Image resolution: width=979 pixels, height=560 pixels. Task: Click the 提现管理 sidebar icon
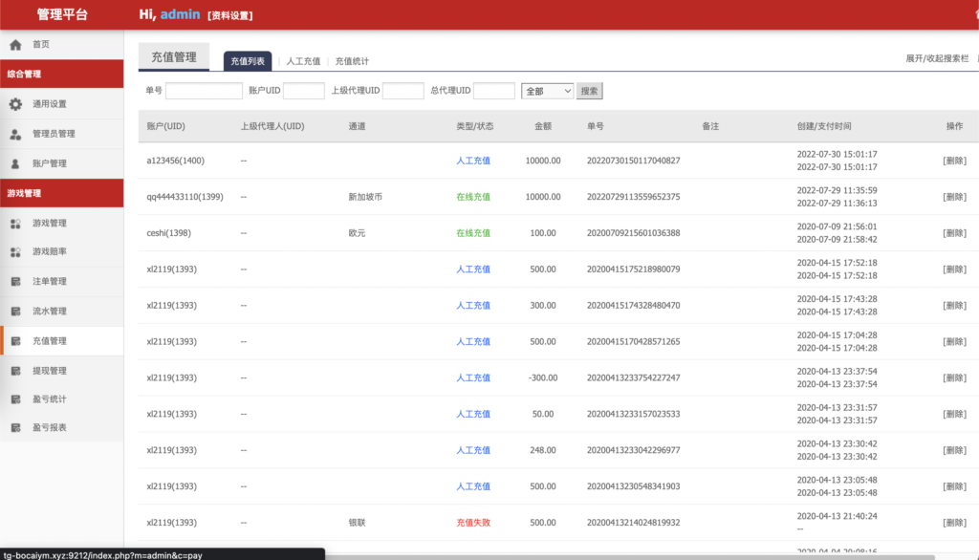tap(15, 371)
